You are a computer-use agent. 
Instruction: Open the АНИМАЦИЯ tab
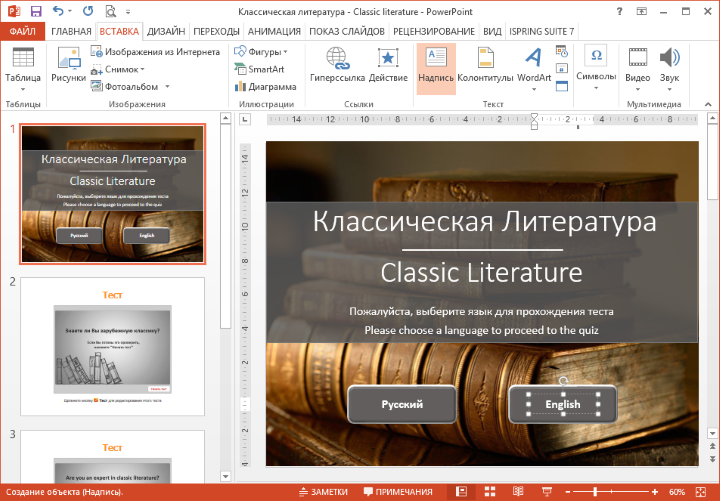[274, 31]
